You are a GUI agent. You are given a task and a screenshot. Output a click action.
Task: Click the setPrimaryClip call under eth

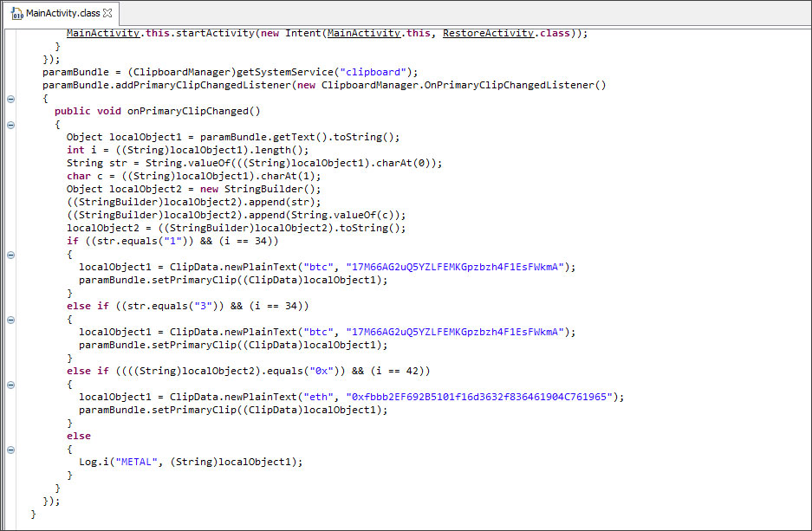(x=233, y=410)
